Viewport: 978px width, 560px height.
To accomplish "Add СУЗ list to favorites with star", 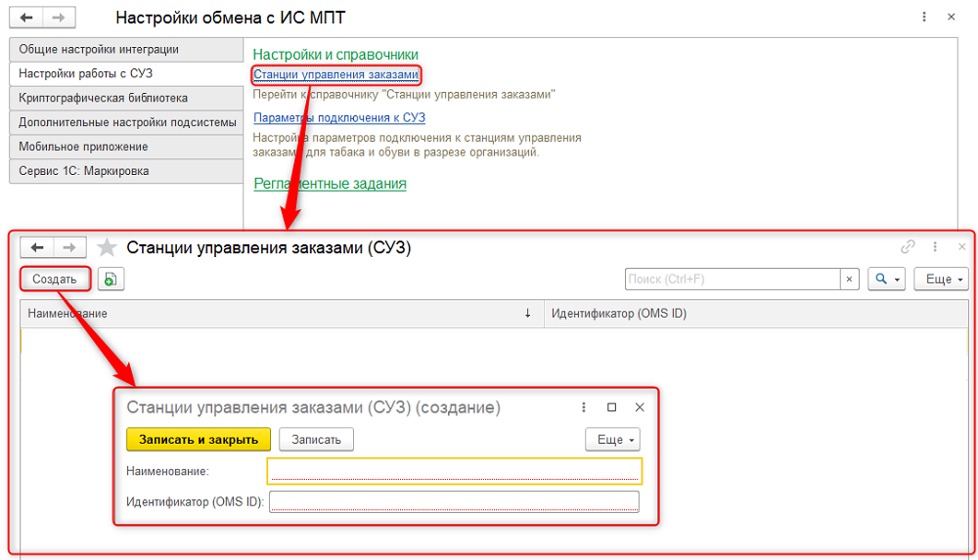I will pos(107,247).
